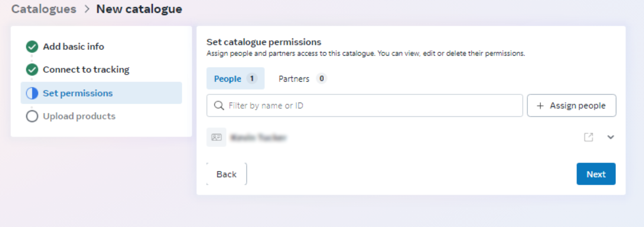The height and width of the screenshot is (227, 644).
Task: Expand the assigned person's permissions chevron
Action: [x=610, y=137]
